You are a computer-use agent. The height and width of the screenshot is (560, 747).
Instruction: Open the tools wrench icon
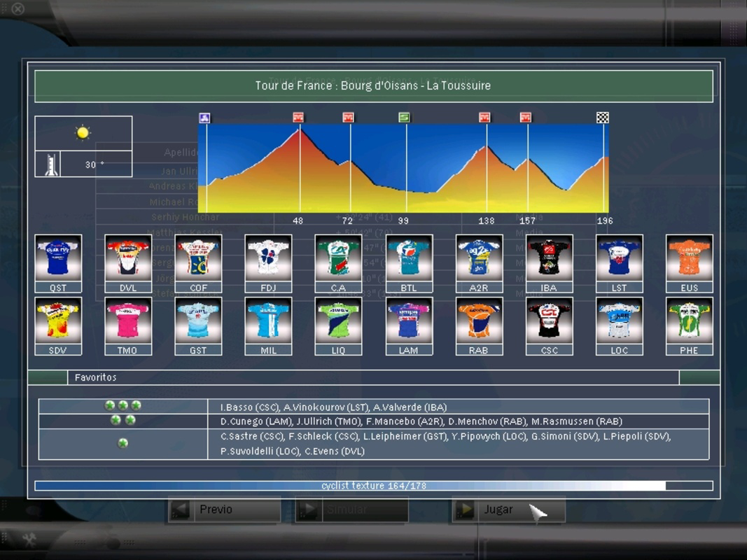pyautogui.click(x=29, y=539)
